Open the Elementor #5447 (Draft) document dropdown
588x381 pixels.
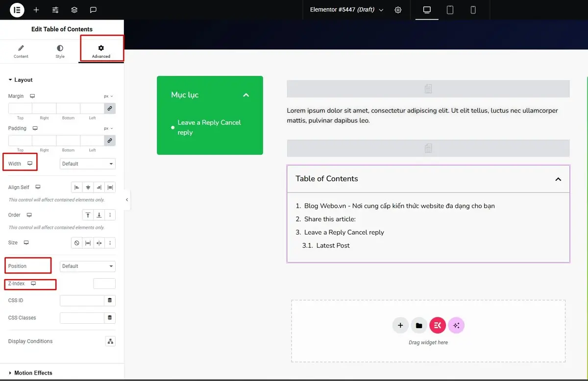pyautogui.click(x=346, y=10)
